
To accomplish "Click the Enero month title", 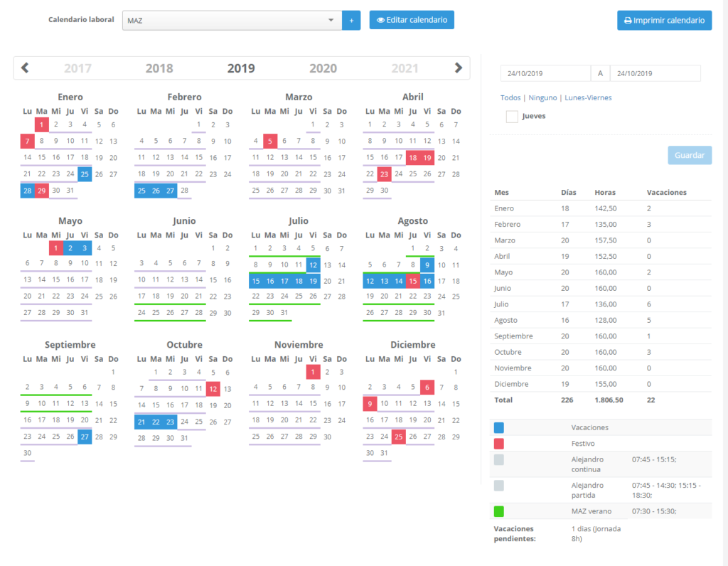I will (70, 97).
